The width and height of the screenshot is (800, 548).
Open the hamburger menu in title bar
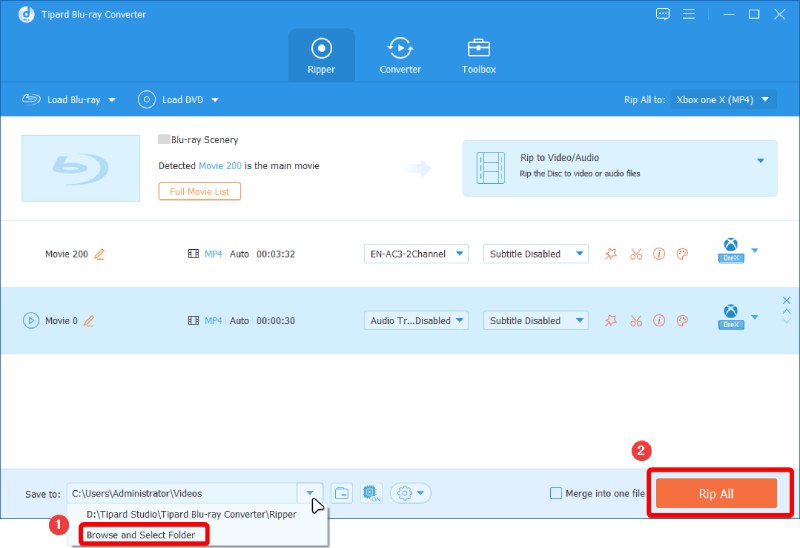(x=689, y=14)
